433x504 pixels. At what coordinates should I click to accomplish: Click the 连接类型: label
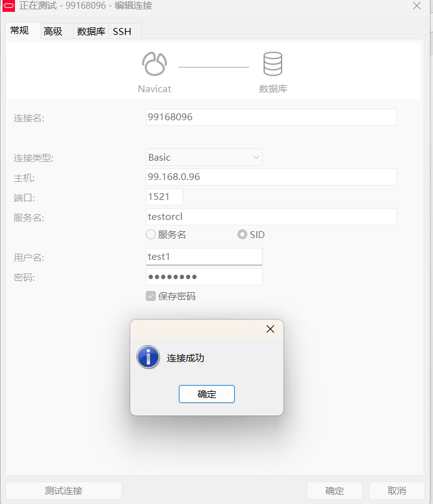(34, 158)
